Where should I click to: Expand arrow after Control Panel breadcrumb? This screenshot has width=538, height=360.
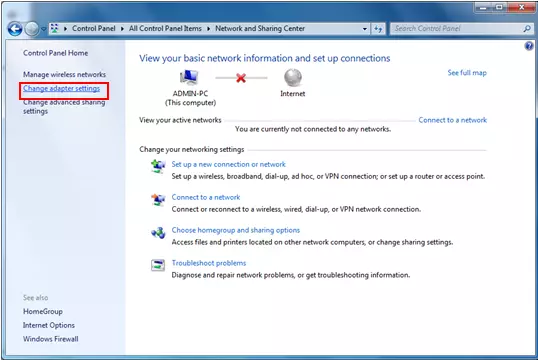(122, 29)
